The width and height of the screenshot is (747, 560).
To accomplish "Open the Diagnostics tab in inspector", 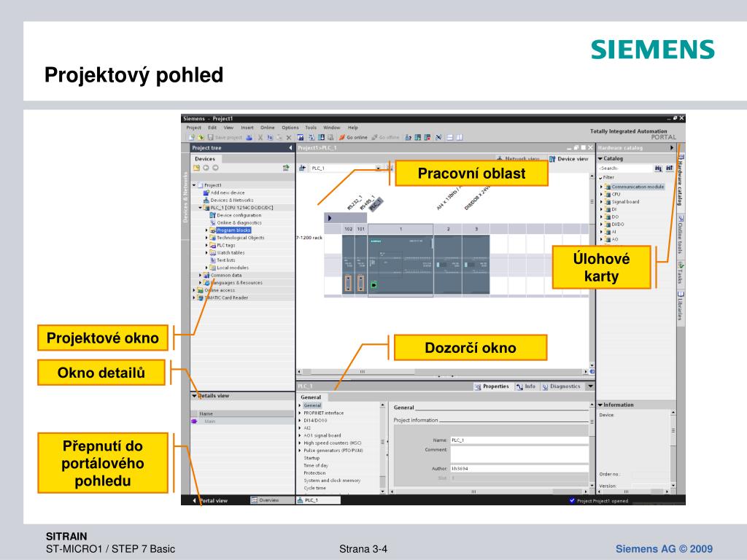I will 562,386.
